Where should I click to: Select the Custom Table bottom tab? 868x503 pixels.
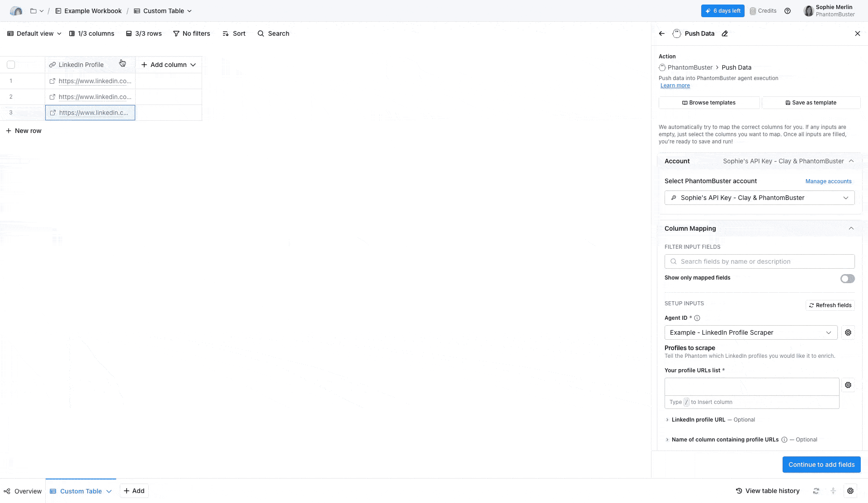pos(81,491)
